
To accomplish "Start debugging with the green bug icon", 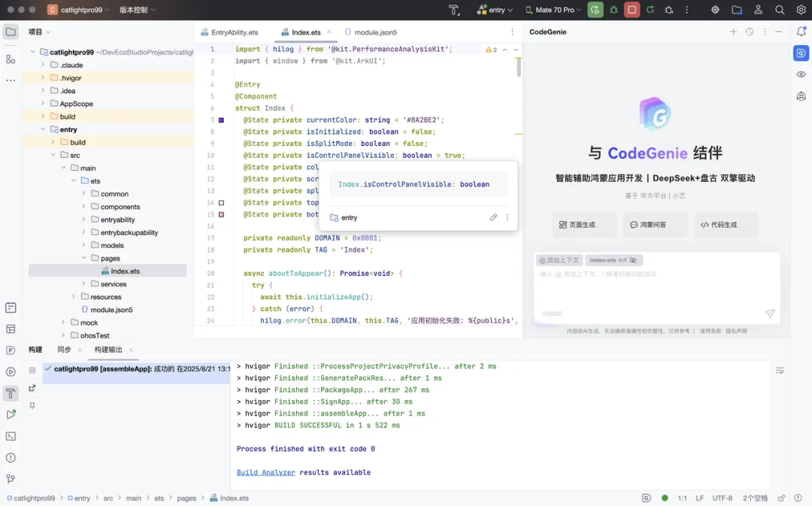I will 614,10.
